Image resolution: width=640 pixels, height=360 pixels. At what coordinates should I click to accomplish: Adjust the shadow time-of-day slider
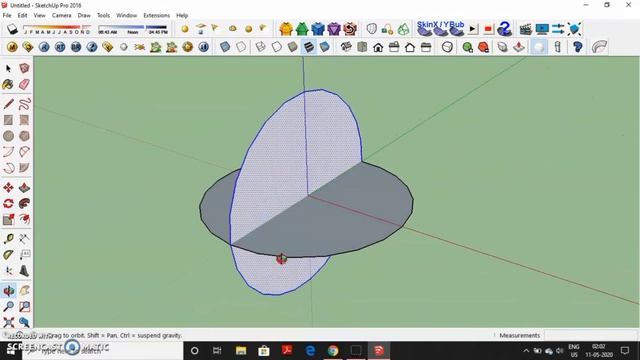(x=133, y=29)
